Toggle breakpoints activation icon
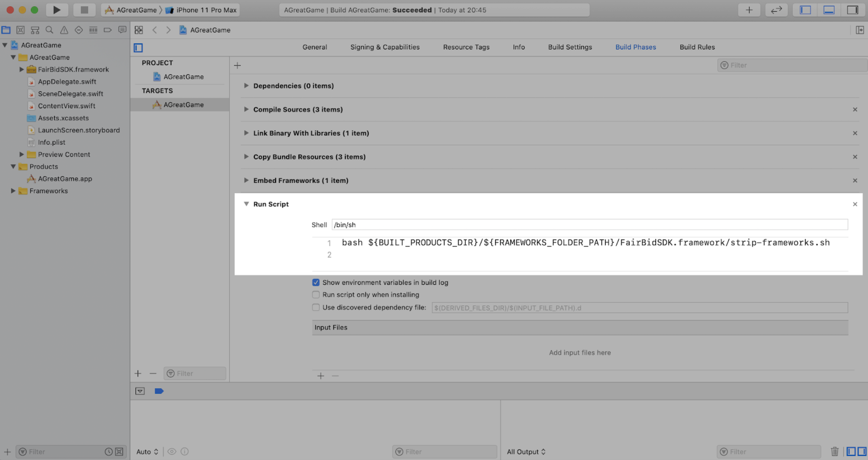 tap(159, 391)
